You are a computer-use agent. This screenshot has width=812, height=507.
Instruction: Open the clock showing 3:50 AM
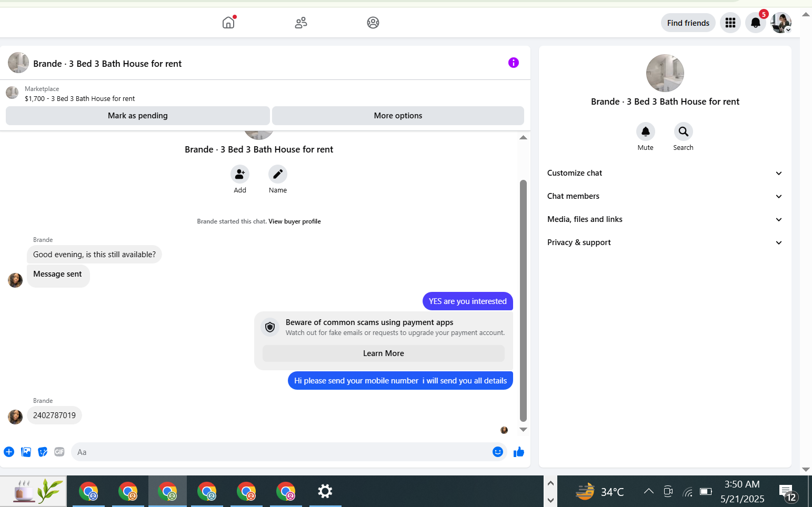(x=742, y=491)
